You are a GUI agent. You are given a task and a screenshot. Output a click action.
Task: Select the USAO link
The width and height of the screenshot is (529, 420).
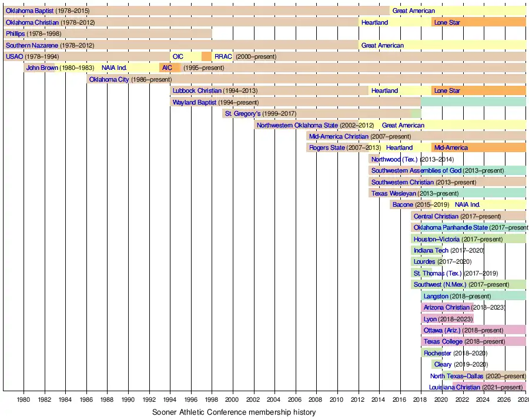point(14,56)
